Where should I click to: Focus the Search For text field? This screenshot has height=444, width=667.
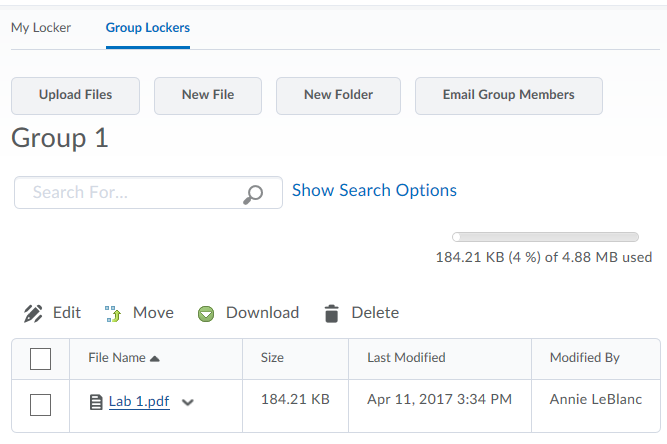pos(130,192)
